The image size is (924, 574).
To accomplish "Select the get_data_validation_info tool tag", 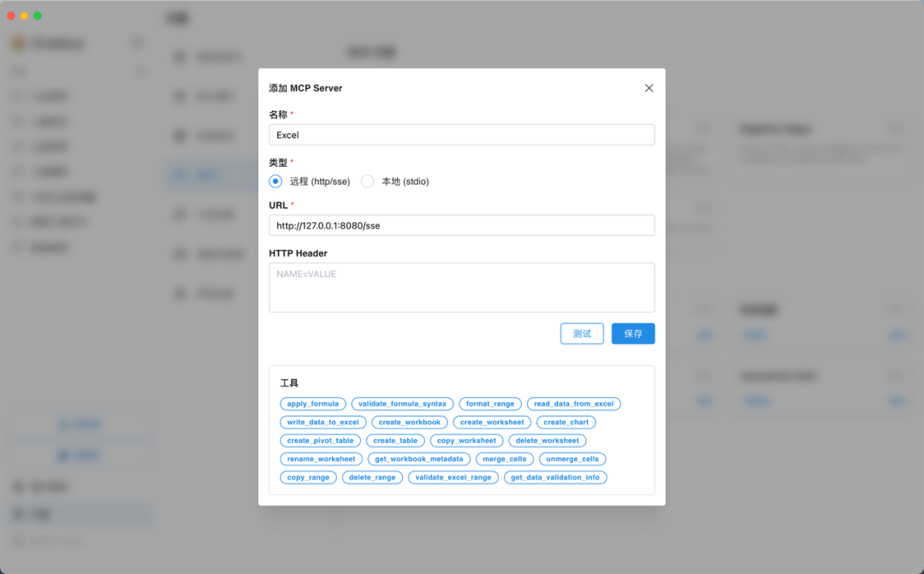I will click(554, 477).
